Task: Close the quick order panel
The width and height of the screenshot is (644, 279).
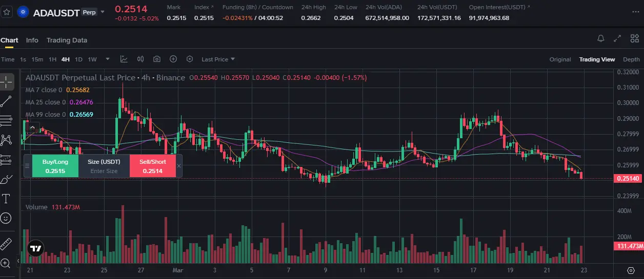Action: tap(179, 166)
